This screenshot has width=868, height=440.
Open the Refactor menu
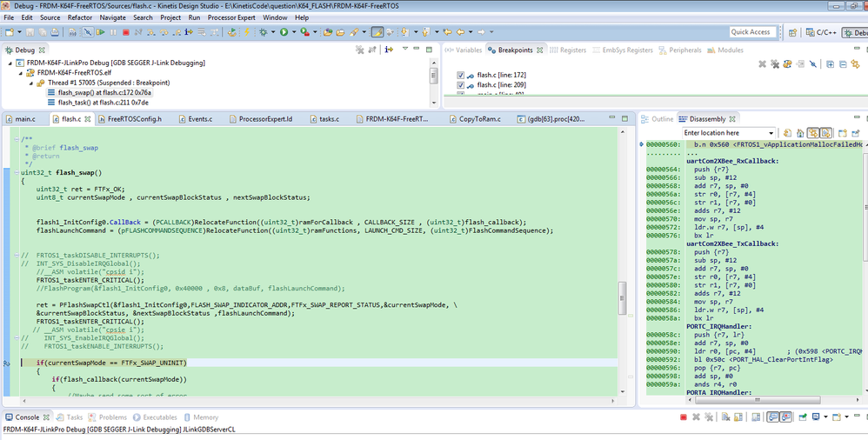pos(80,17)
